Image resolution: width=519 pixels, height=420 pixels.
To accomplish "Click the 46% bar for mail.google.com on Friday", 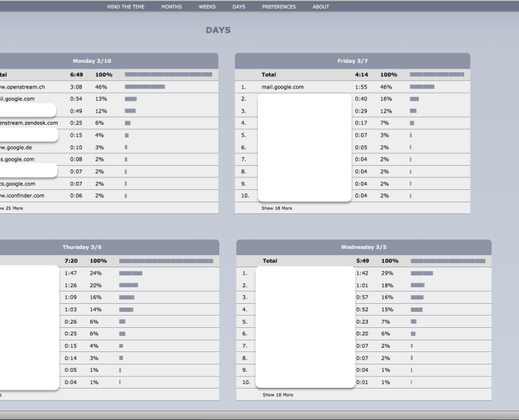I will (x=422, y=87).
